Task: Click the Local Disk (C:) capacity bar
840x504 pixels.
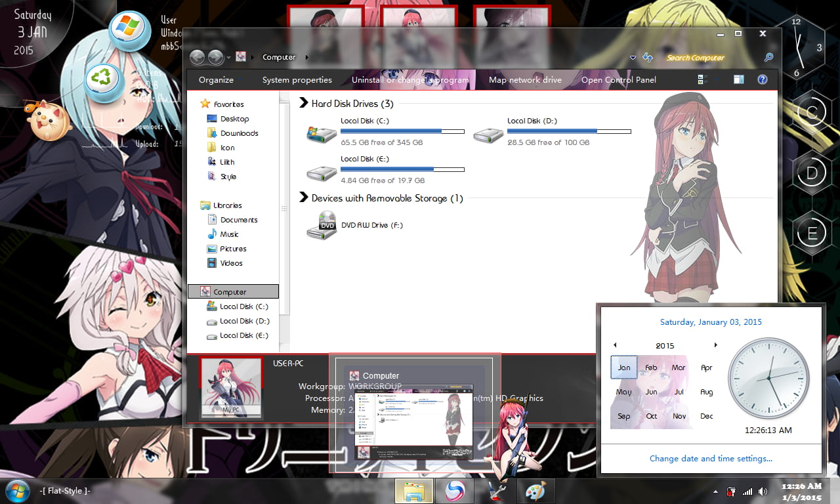Action: [402, 131]
